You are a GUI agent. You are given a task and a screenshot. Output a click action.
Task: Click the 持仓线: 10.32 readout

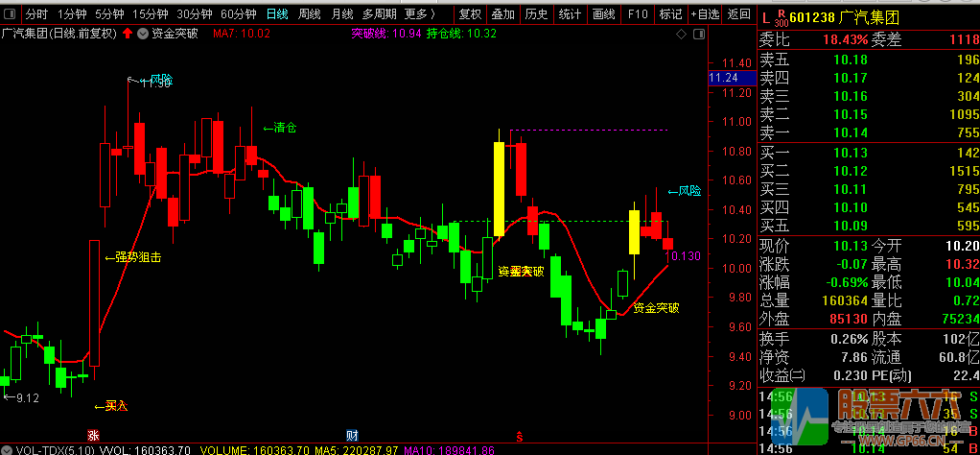[x=461, y=34]
